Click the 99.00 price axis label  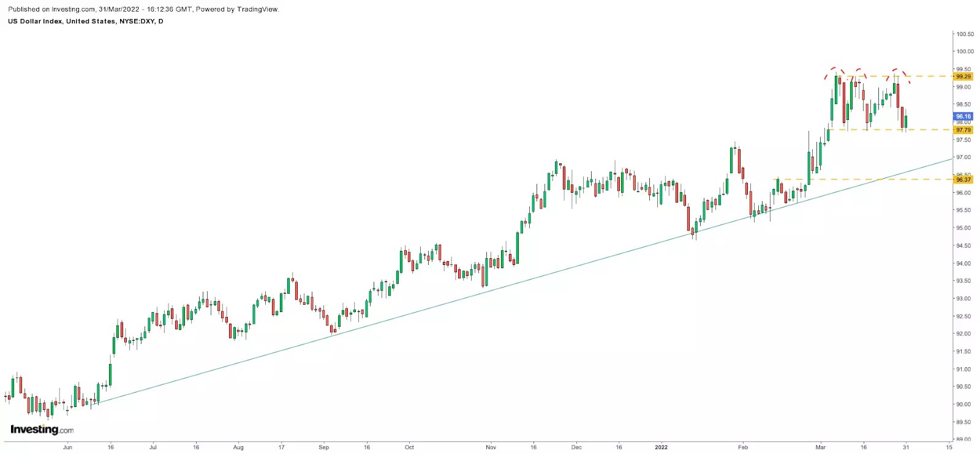tap(963, 87)
